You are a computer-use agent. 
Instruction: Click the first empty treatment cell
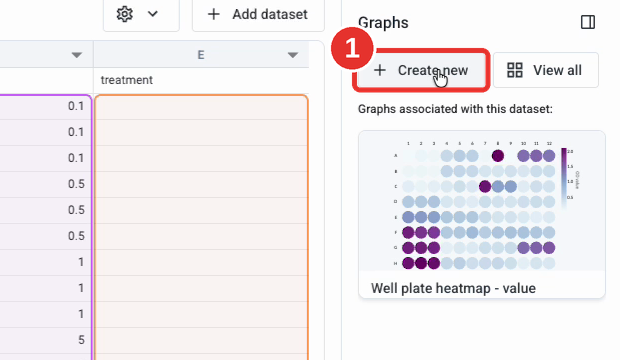click(x=201, y=107)
